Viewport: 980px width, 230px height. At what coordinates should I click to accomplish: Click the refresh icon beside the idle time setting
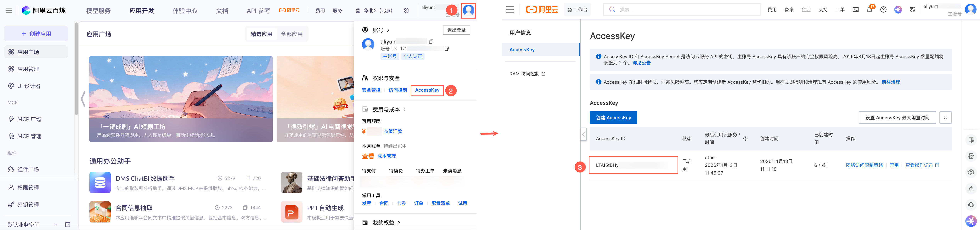click(x=945, y=118)
